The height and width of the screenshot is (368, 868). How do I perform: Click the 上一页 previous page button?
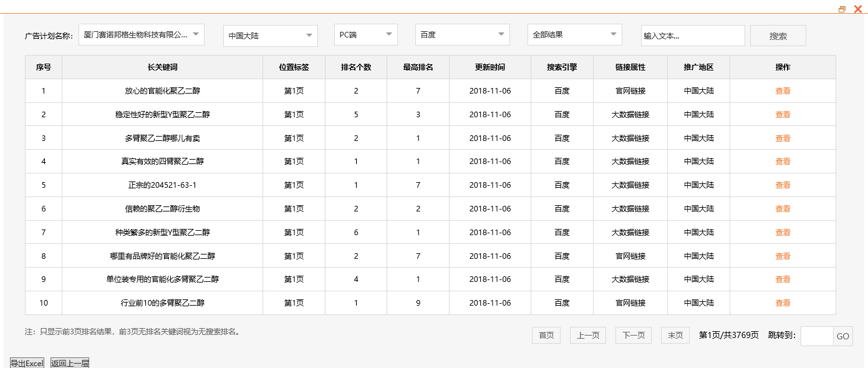click(x=587, y=335)
